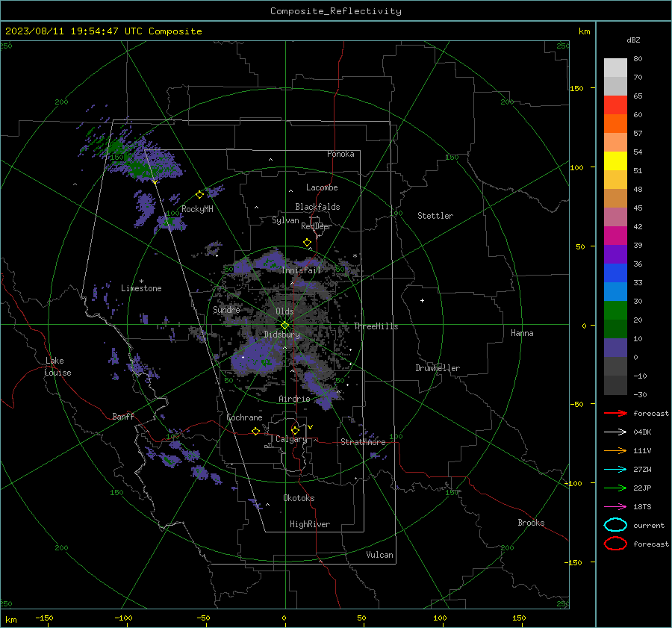The height and width of the screenshot is (628, 672).
Task: Click the yellow radar-center diamond at Olds
Action: 284,326
